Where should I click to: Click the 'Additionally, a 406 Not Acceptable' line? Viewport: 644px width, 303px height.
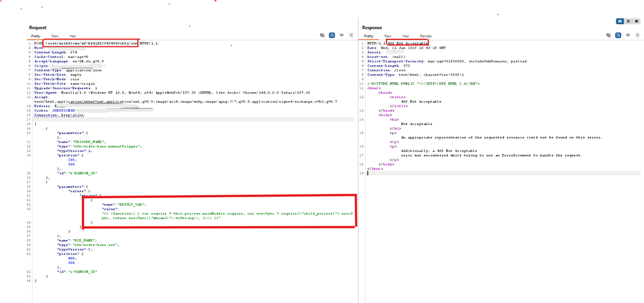[439, 150]
